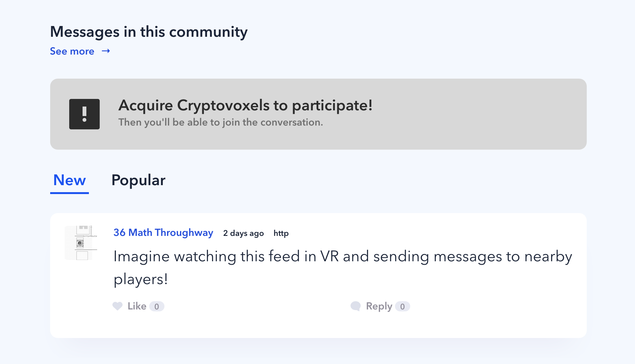Click the speech bubble reply icon

[x=356, y=306]
